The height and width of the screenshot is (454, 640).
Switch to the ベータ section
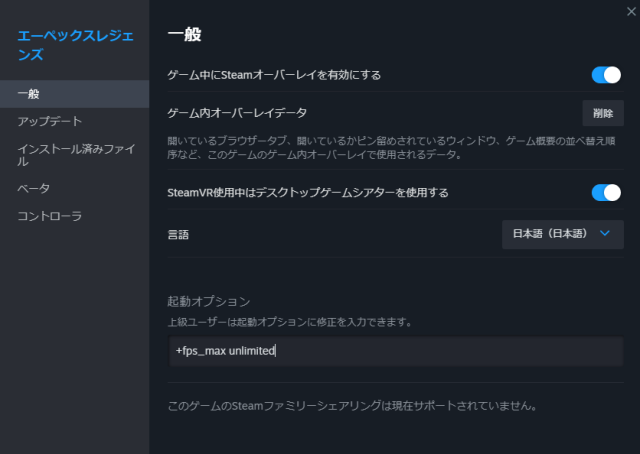click(34, 188)
